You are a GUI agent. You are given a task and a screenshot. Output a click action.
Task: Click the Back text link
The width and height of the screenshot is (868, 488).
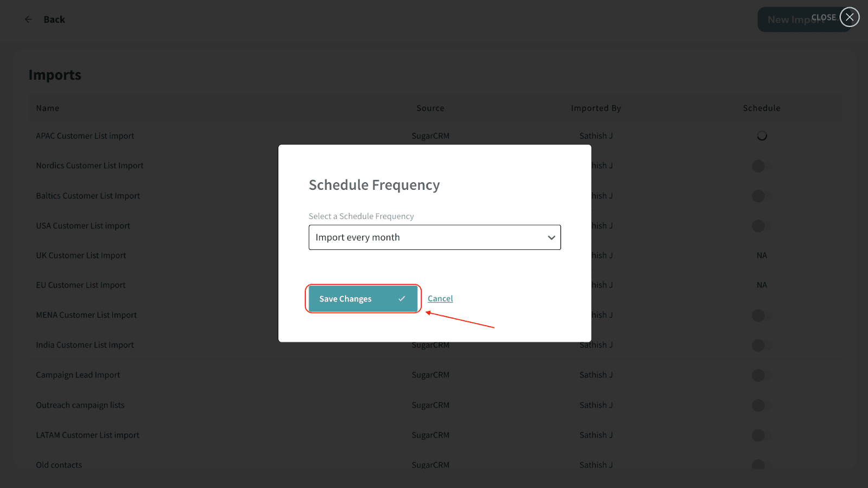[x=54, y=20]
